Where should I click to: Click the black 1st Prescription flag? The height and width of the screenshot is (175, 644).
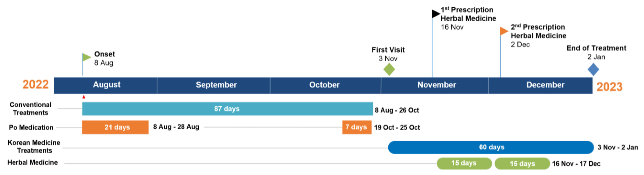436,14
